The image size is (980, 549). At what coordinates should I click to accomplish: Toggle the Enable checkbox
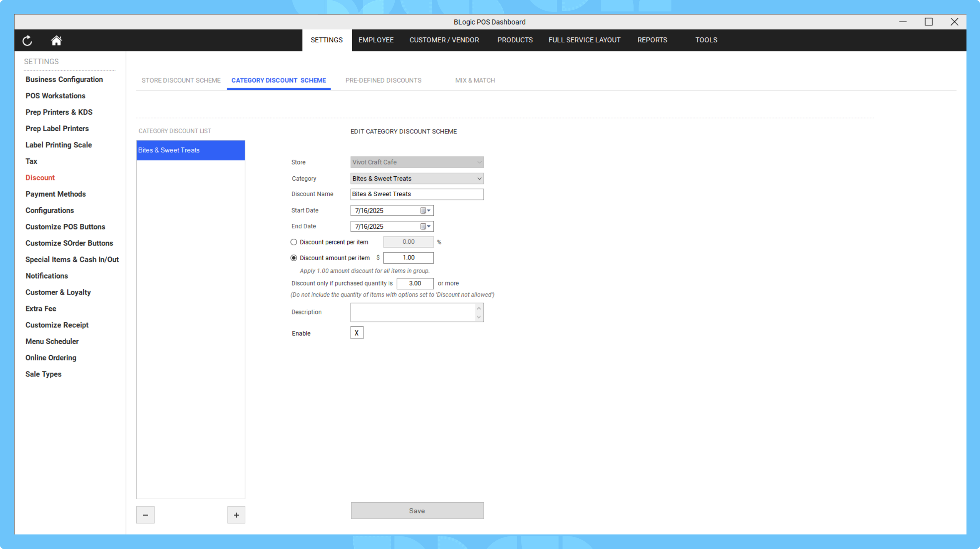(x=357, y=333)
